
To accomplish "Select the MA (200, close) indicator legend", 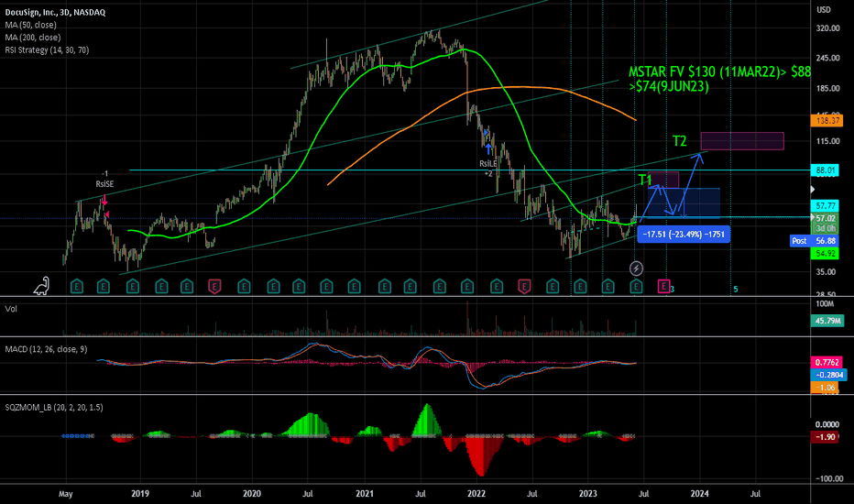I will point(33,37).
